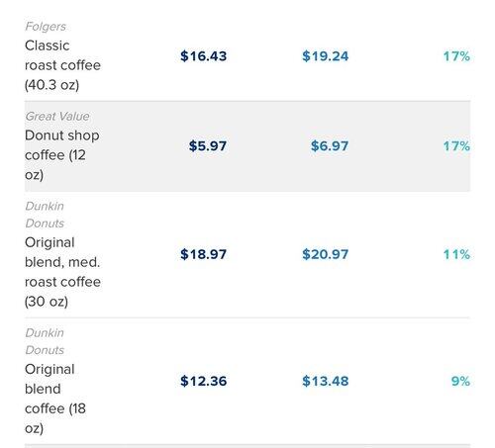The image size is (495, 448).
Task: Select the 11% percentage value
Action: (456, 254)
